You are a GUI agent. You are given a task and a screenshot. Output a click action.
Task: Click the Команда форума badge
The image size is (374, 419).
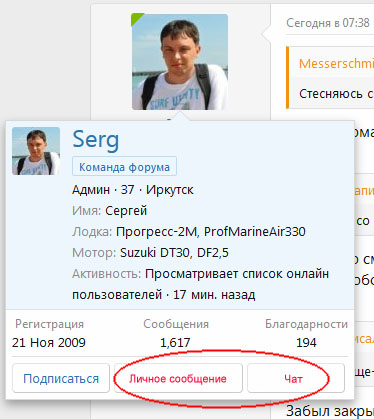pyautogui.click(x=124, y=167)
